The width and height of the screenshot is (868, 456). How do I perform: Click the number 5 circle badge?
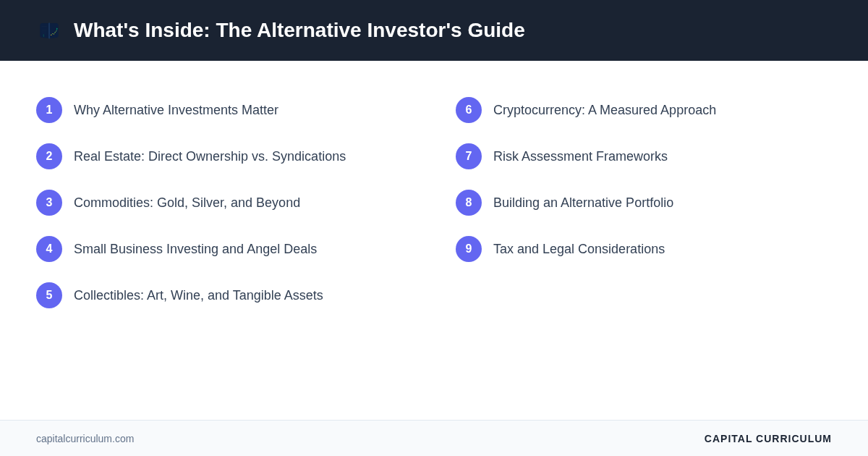click(49, 295)
